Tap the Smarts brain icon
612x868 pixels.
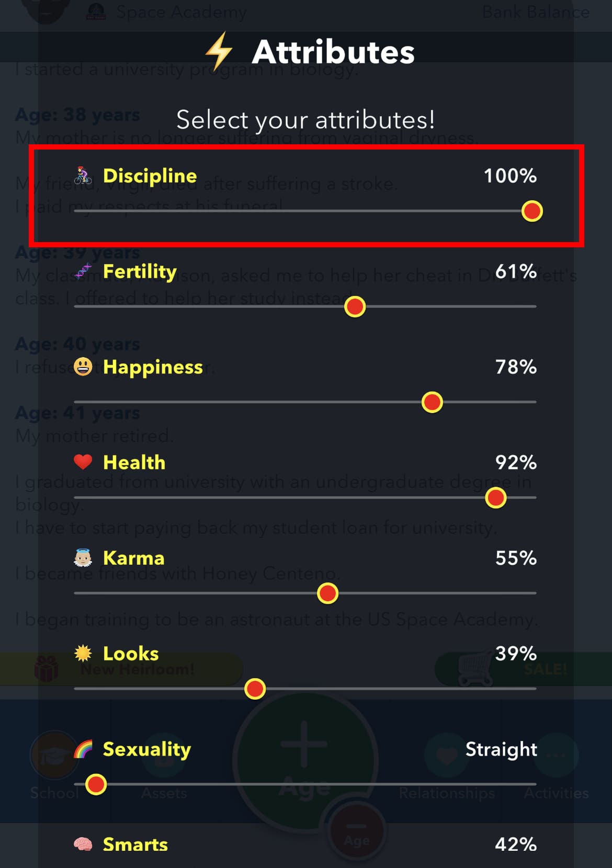point(83,844)
